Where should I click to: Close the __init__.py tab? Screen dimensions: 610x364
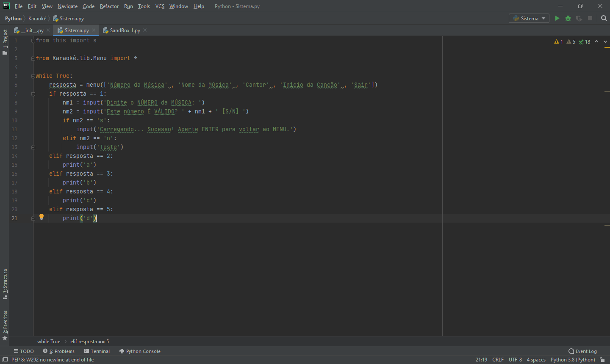[x=48, y=30]
